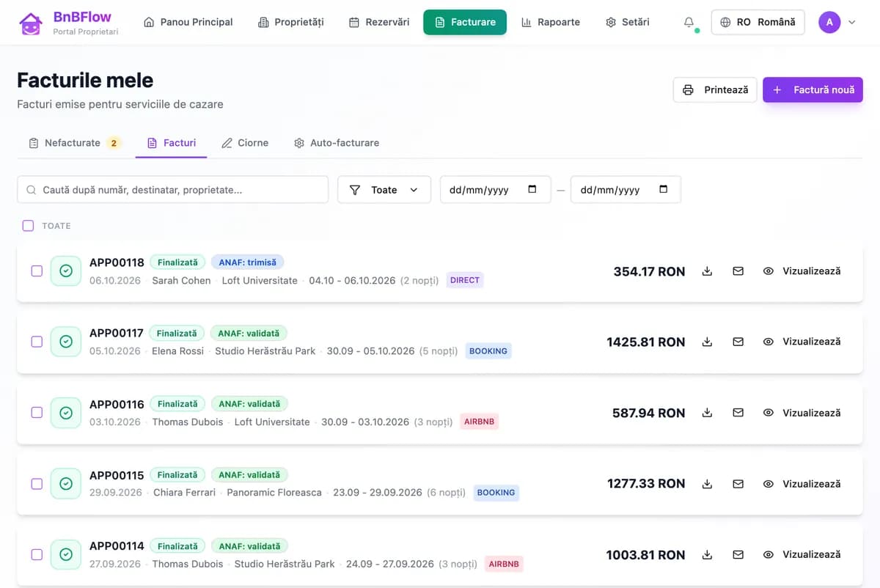This screenshot has width=880, height=588.
Task: Check the box for invoice APP00114
Action: pos(37,555)
